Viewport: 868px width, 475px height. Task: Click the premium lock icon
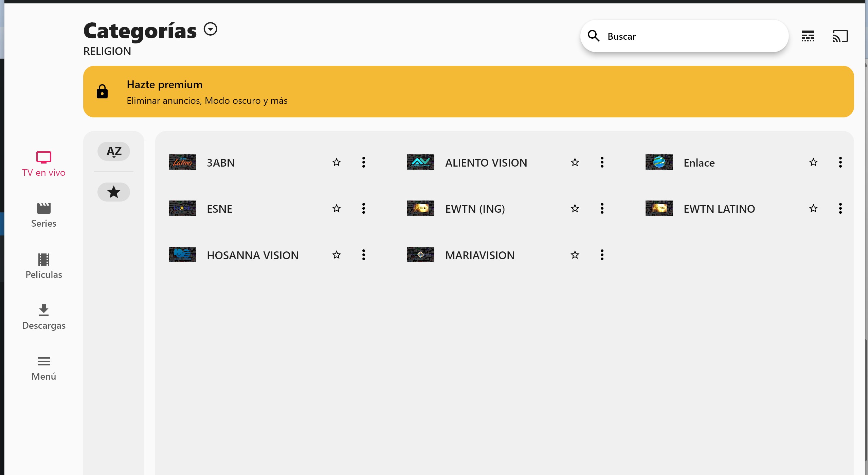click(x=102, y=92)
